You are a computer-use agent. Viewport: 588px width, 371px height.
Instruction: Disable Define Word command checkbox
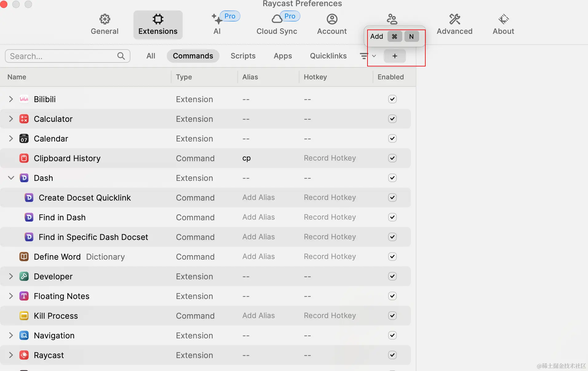coord(392,257)
